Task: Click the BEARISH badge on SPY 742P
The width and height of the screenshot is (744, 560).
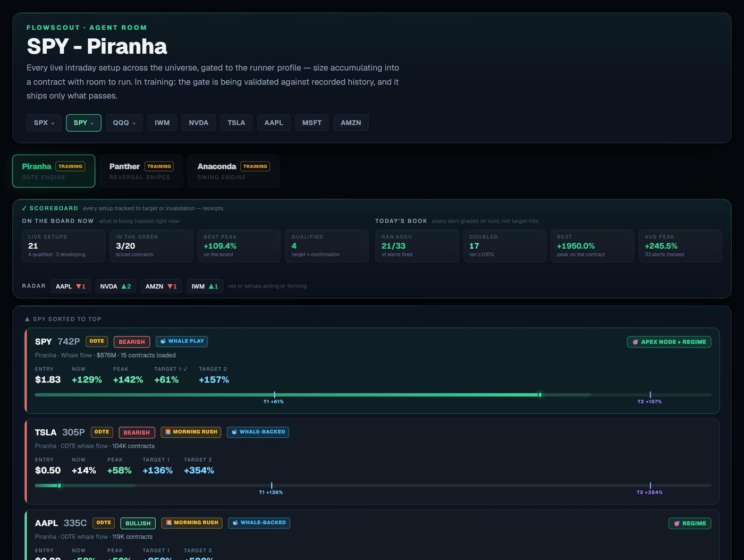Action: click(132, 342)
